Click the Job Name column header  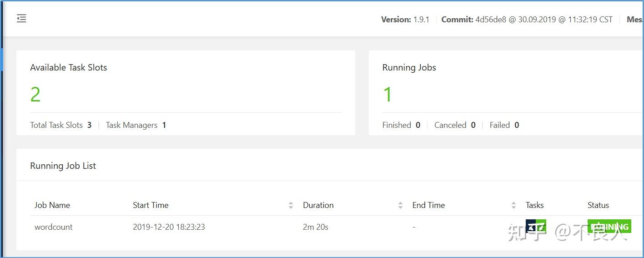[x=52, y=205]
